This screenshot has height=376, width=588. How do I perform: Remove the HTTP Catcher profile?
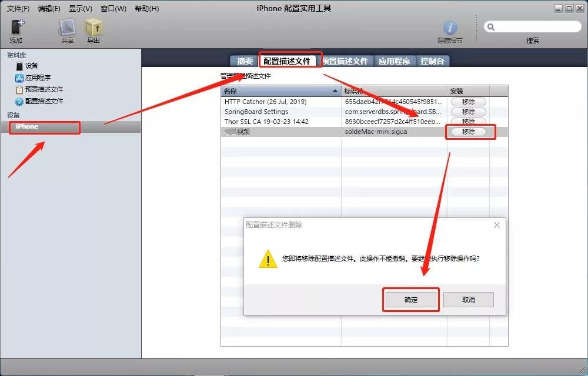[x=469, y=102]
